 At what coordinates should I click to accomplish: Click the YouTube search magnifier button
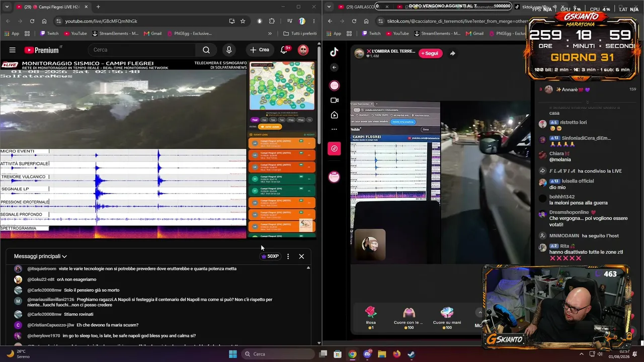point(206,50)
